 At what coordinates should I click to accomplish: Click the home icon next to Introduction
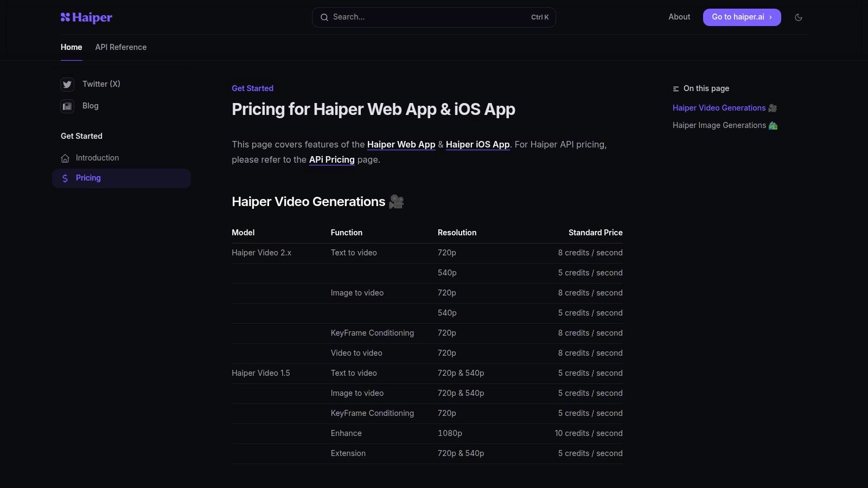pyautogui.click(x=65, y=158)
